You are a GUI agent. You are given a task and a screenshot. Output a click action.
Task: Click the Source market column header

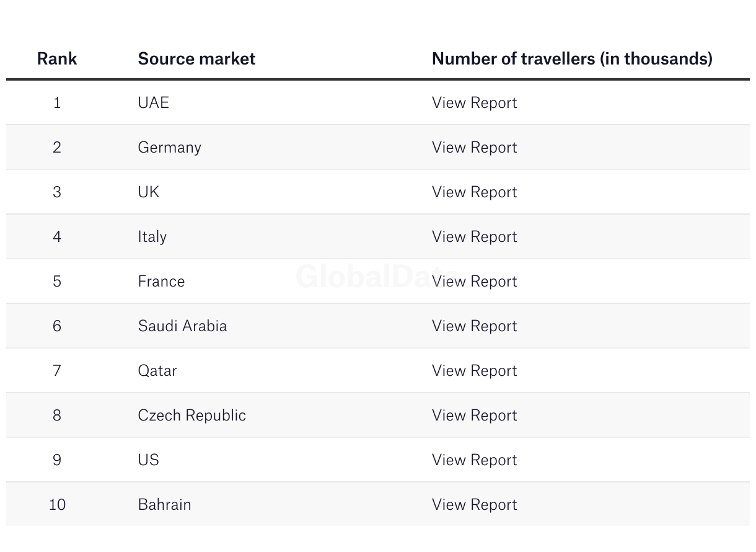point(196,58)
